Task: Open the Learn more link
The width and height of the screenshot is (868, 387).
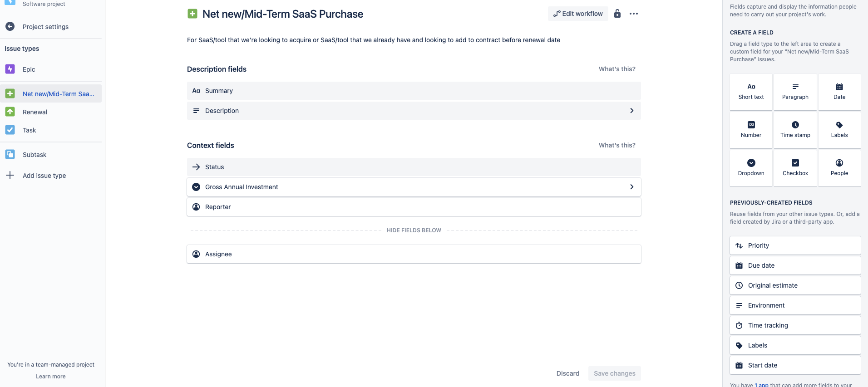Action: coord(51,377)
